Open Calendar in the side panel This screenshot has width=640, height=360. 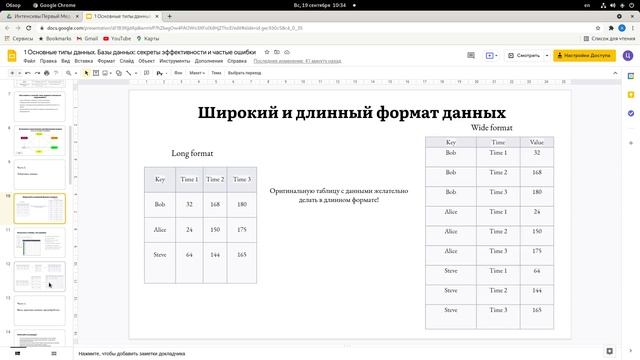coord(631,76)
